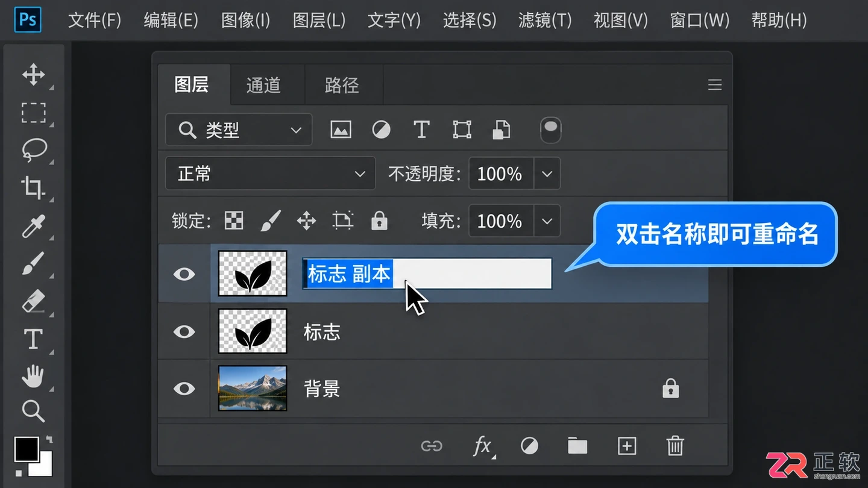Image resolution: width=868 pixels, height=488 pixels.
Task: Open the 编辑(E) menu
Action: 171,20
